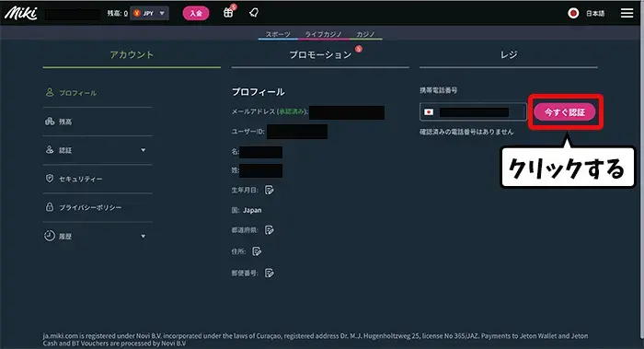
Task: Click the promotion tab notification badge
Action: [x=359, y=49]
